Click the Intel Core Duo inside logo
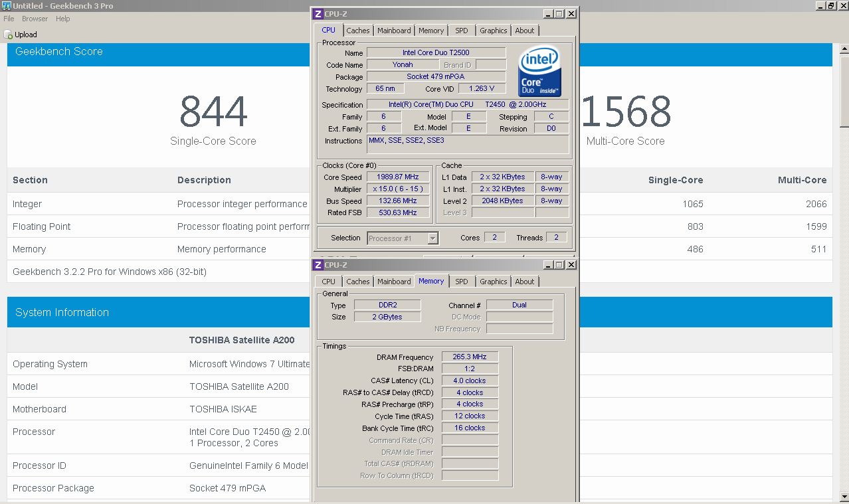Viewport: 849px width, 504px height. tap(539, 71)
